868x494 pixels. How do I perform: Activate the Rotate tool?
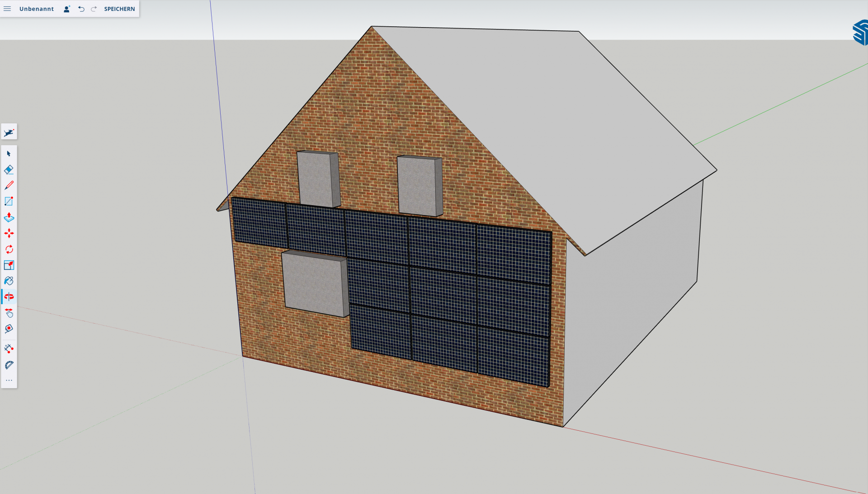tap(9, 249)
